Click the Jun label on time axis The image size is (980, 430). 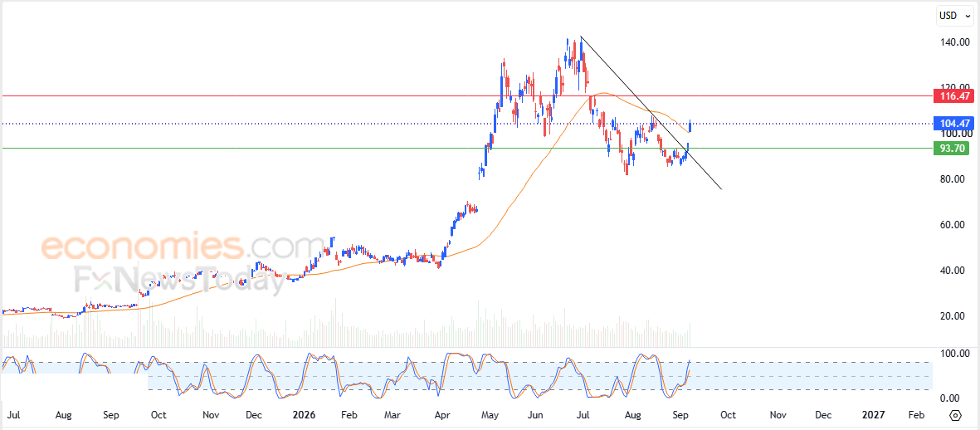[536, 415]
